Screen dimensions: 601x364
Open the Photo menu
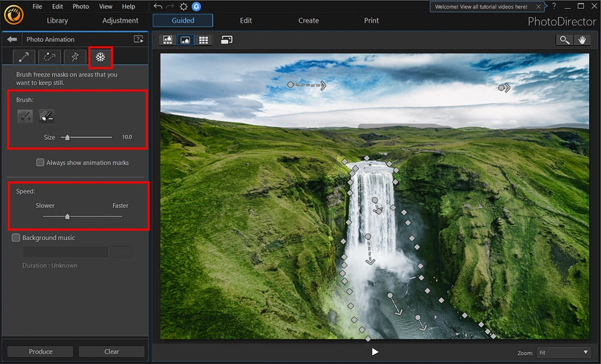tap(81, 6)
